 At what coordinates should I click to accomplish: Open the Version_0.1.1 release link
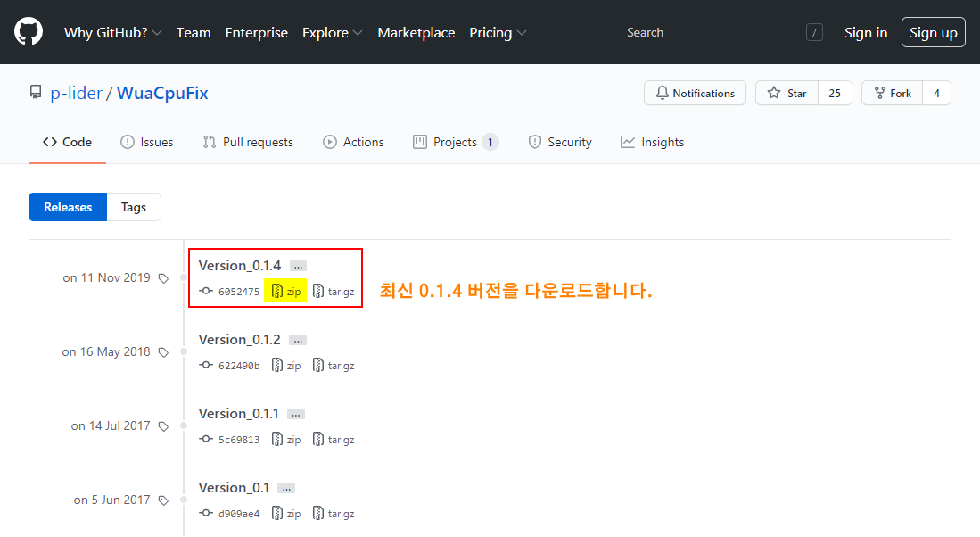pos(239,413)
